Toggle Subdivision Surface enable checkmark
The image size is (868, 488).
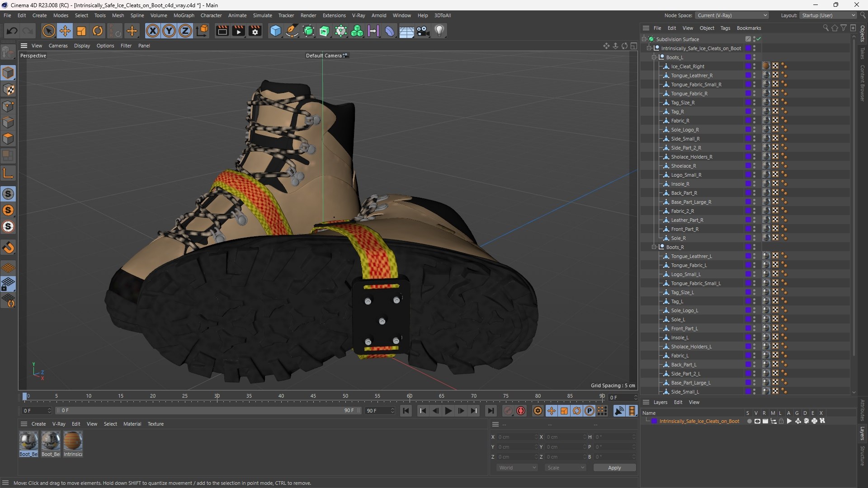point(759,39)
